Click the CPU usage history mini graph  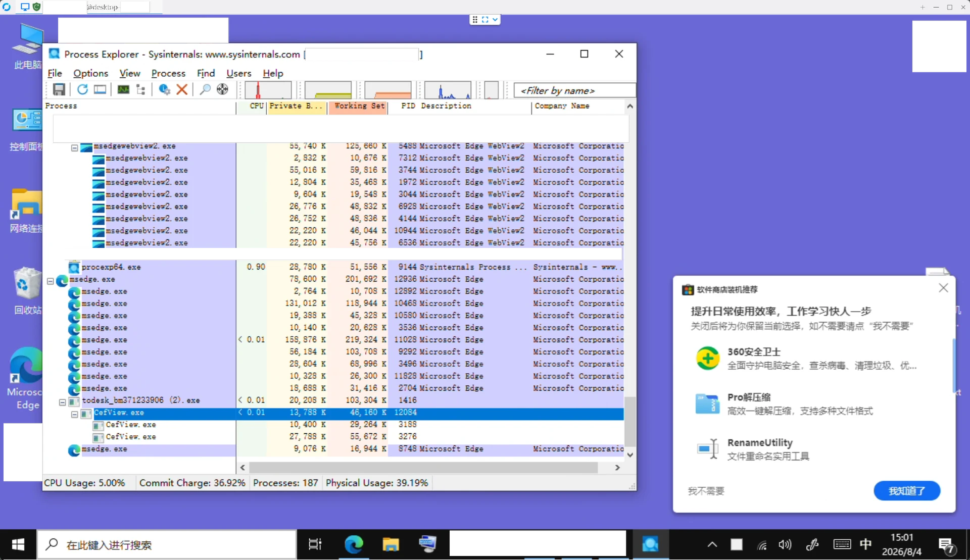tap(268, 90)
